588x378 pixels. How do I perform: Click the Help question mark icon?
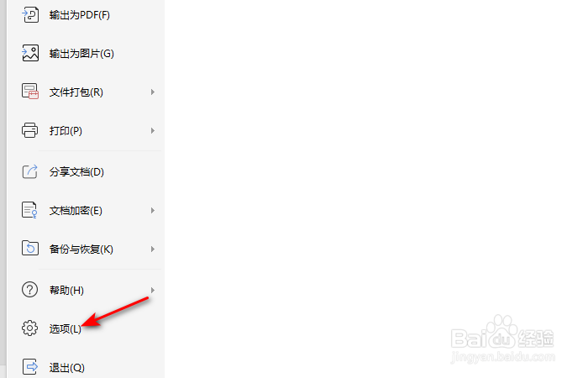click(30, 290)
